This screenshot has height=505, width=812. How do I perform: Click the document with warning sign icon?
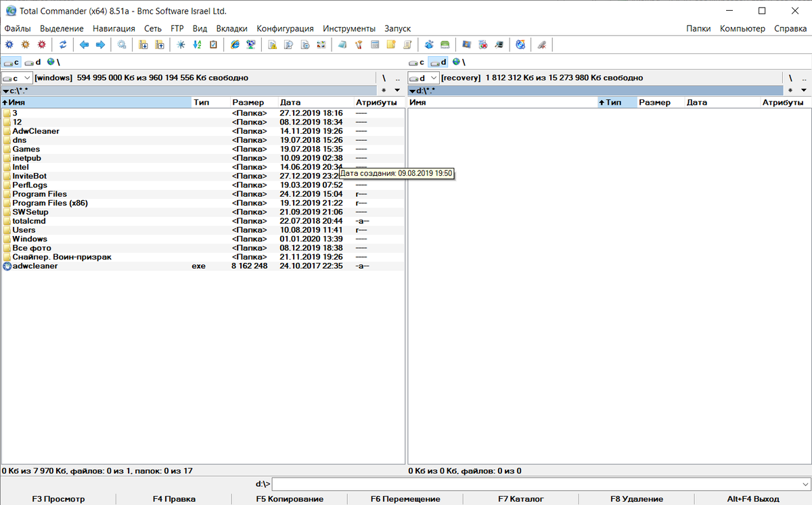[272, 45]
